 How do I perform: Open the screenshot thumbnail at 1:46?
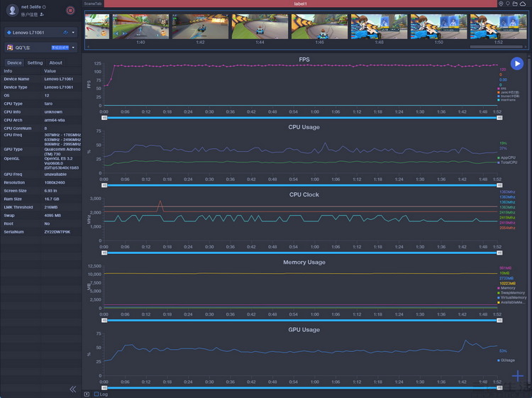tap(320, 26)
